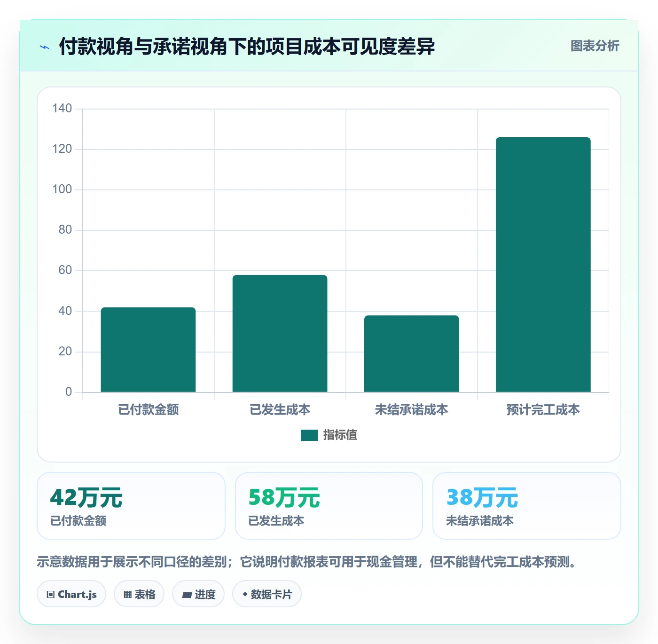Click the x-axis label 已付款金额

148,410
